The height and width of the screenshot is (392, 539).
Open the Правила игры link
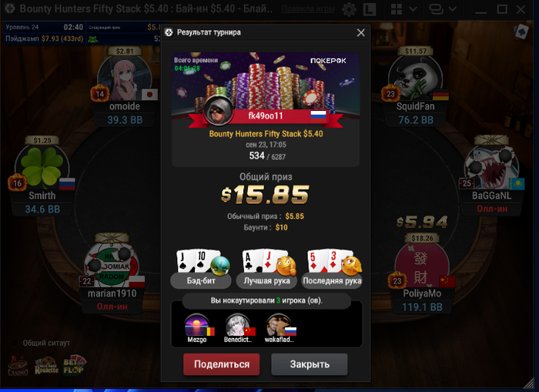coord(308,9)
